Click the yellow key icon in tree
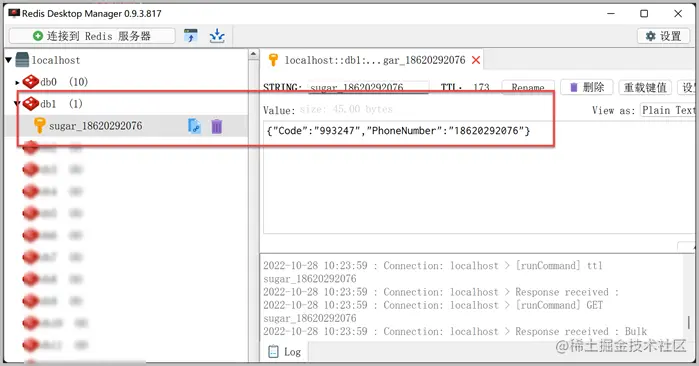Viewport: 699px width, 366px height. coord(39,126)
